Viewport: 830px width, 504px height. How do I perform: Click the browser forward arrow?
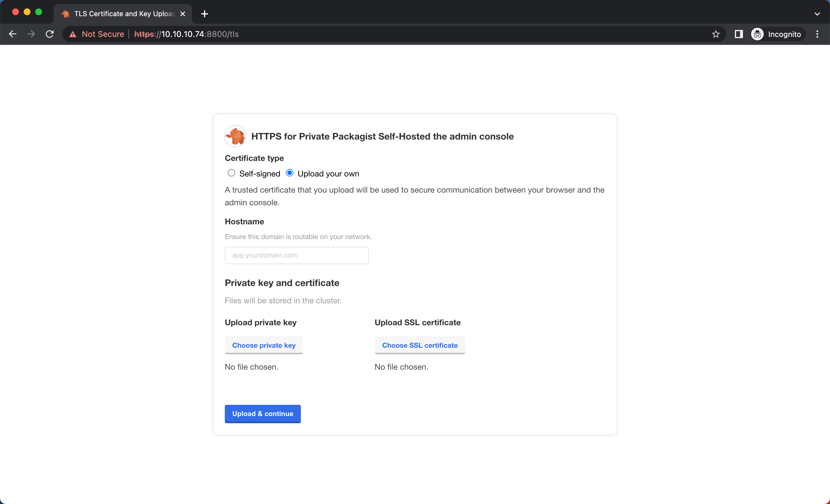[31, 34]
